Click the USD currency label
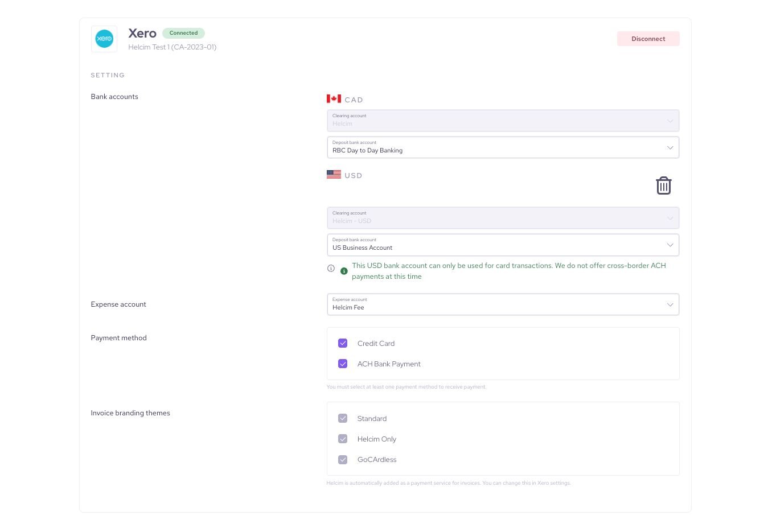Viewport: 764px width, 532px height. [x=354, y=175]
